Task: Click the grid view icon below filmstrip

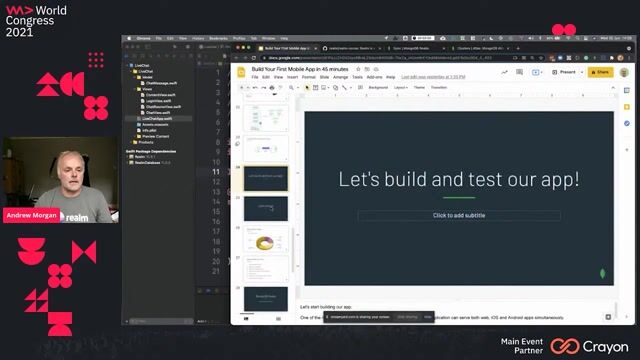Action: click(x=278, y=319)
